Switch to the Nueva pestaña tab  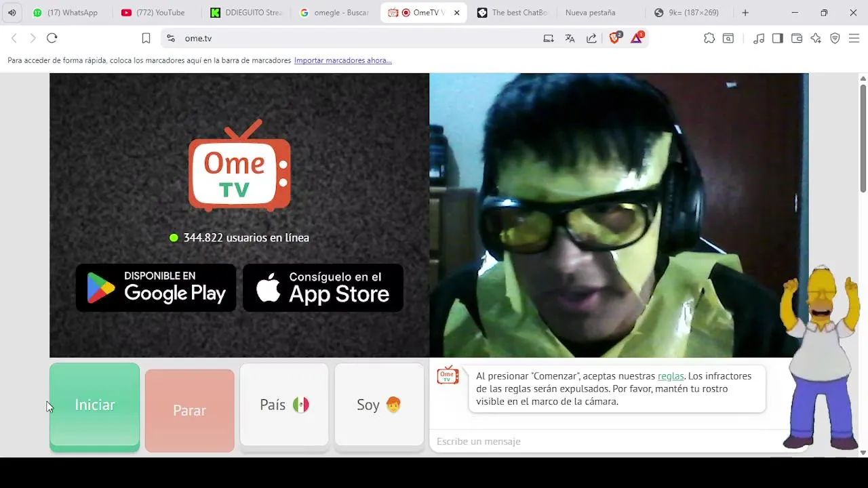(601, 12)
